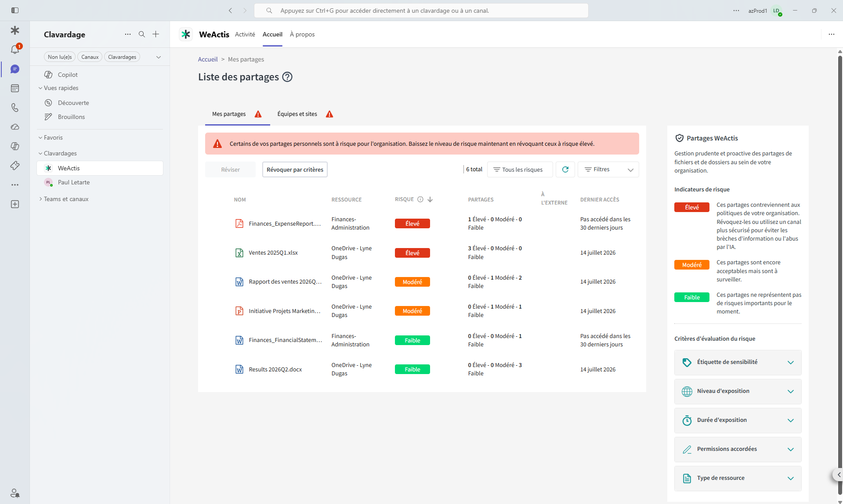Open Découverte view
This screenshot has height=504, width=843.
100,103
